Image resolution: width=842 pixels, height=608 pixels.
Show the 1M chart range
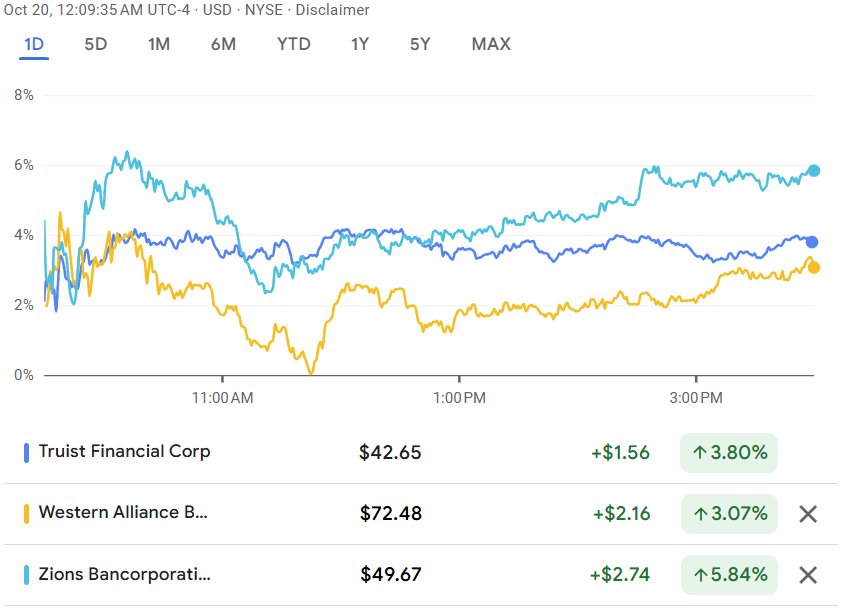click(159, 44)
